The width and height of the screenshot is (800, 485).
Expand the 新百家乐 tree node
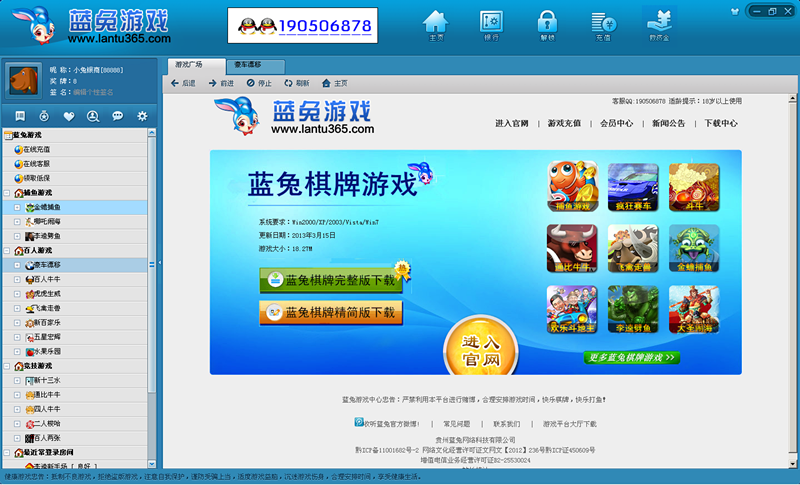click(x=17, y=323)
